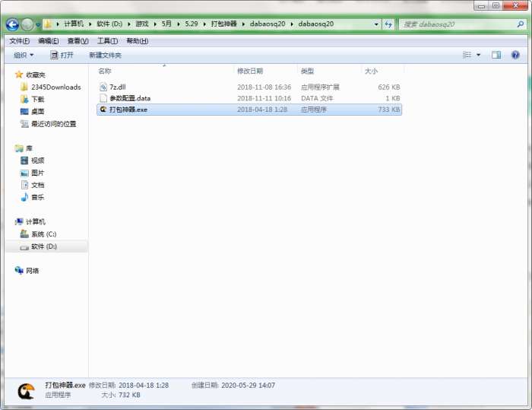This screenshot has height=410, width=532.
Task: Expand the address bar history dropdown
Action: (376, 24)
